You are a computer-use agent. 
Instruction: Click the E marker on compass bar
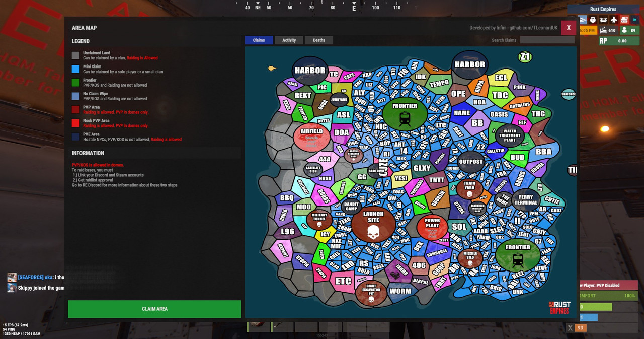click(x=354, y=8)
